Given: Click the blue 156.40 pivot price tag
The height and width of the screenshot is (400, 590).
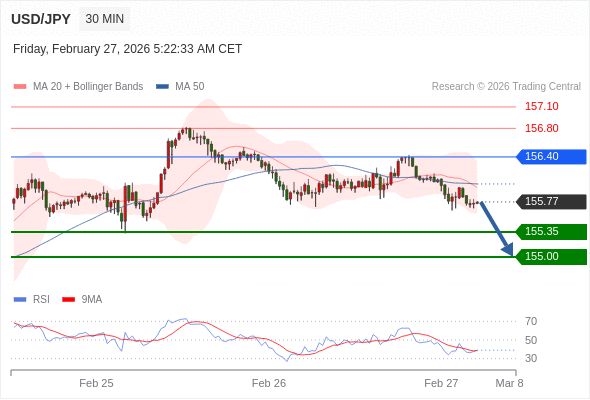Looking at the screenshot, I should pos(552,157).
